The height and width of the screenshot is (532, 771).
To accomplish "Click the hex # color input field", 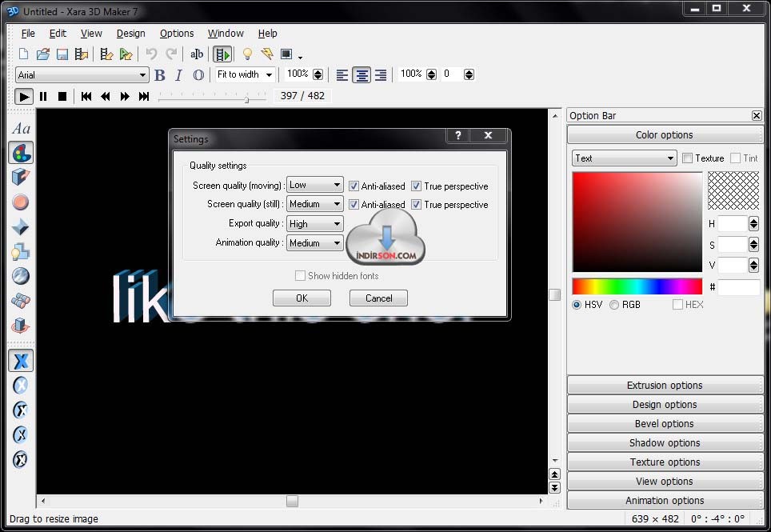I will tap(738, 287).
